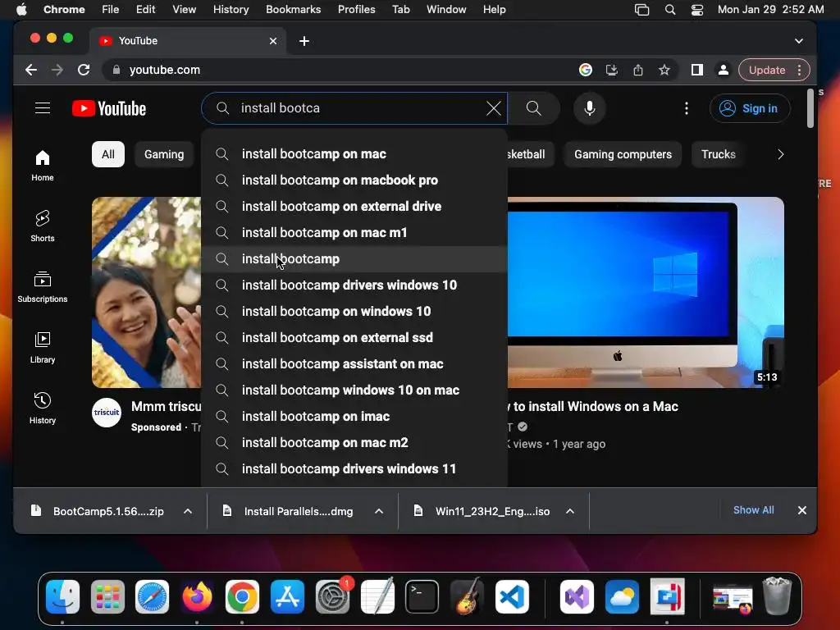Select the Gaming category chip

(164, 154)
